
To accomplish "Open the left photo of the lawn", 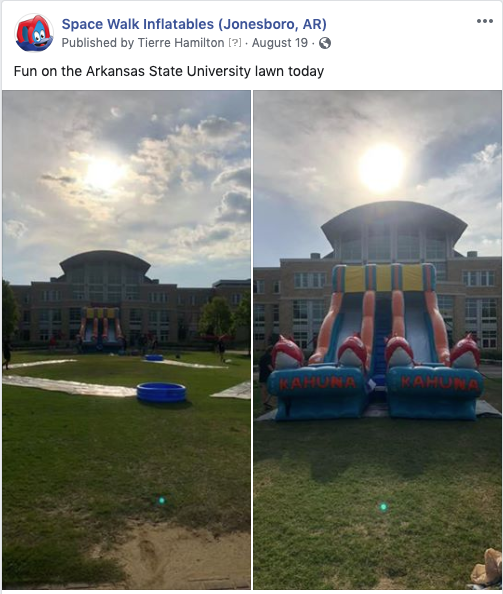I will point(127,339).
